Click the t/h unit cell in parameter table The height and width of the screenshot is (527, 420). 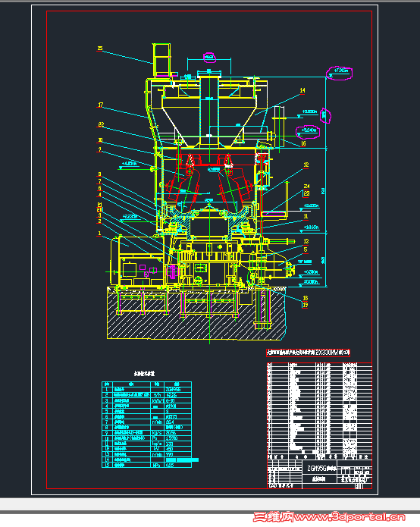pos(157,395)
